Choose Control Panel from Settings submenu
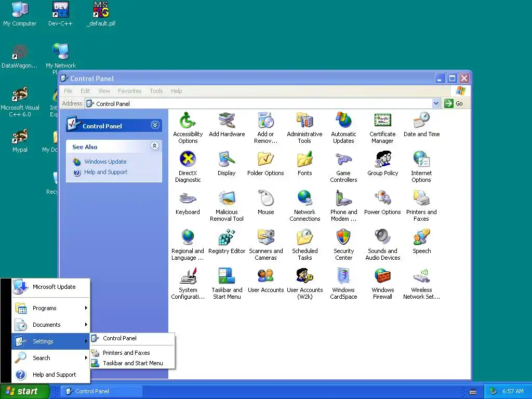 point(132,338)
